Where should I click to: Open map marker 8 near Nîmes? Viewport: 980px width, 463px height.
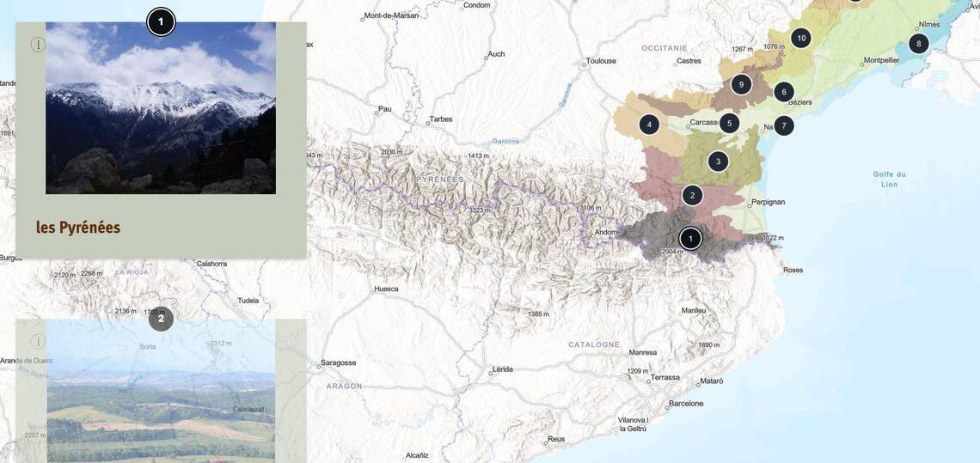(918, 44)
